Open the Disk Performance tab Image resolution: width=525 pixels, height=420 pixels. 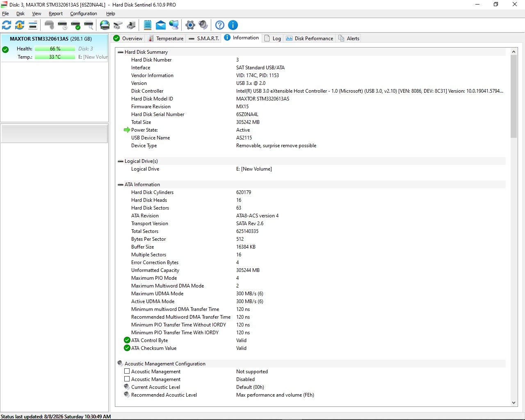pos(310,38)
